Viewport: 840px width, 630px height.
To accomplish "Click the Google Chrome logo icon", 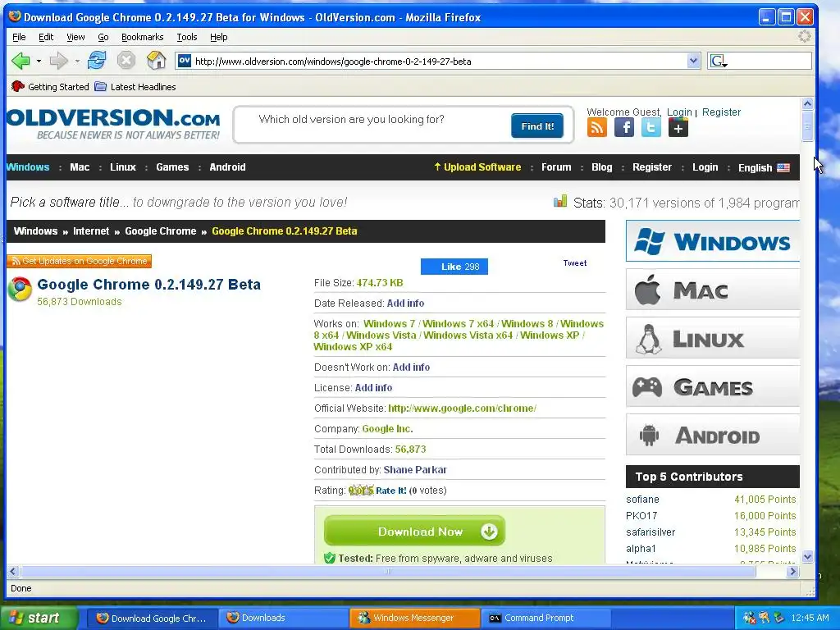I will (x=20, y=290).
